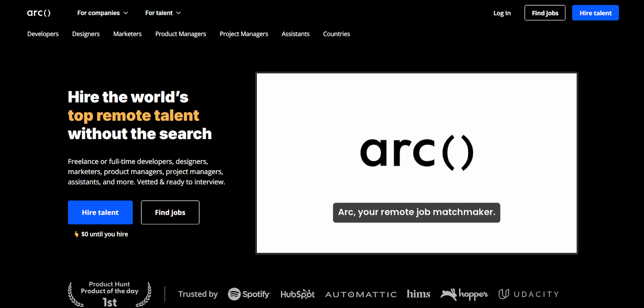The width and height of the screenshot is (644, 308).
Task: Click the Udacity logo
Action: pyautogui.click(x=528, y=294)
